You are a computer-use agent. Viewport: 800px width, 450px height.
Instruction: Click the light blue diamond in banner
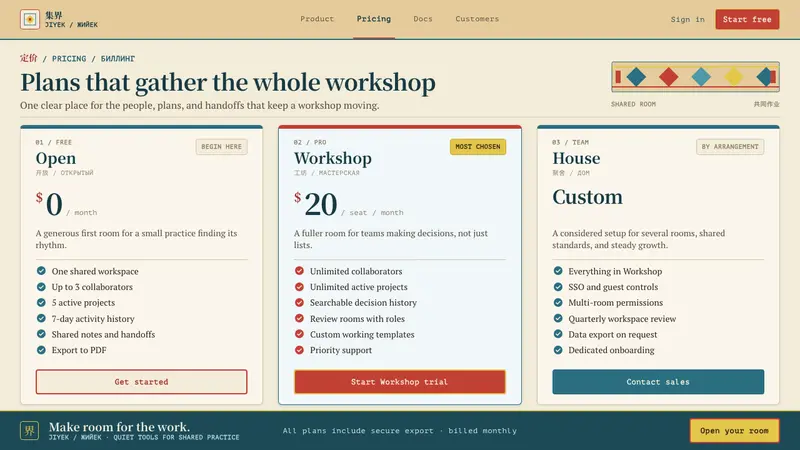(701, 77)
